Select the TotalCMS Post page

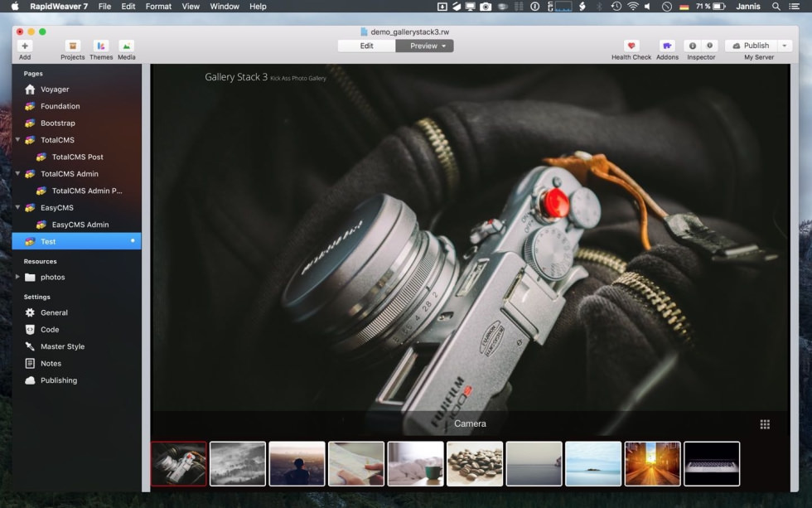(x=76, y=157)
